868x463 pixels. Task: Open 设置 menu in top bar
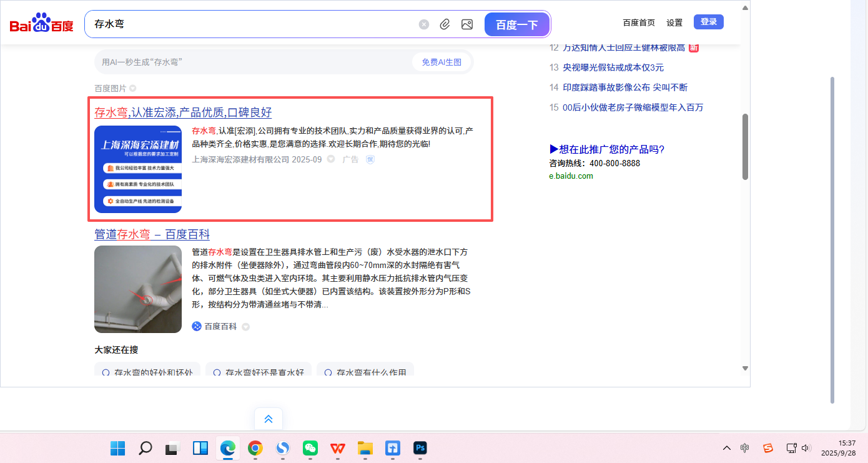point(674,22)
